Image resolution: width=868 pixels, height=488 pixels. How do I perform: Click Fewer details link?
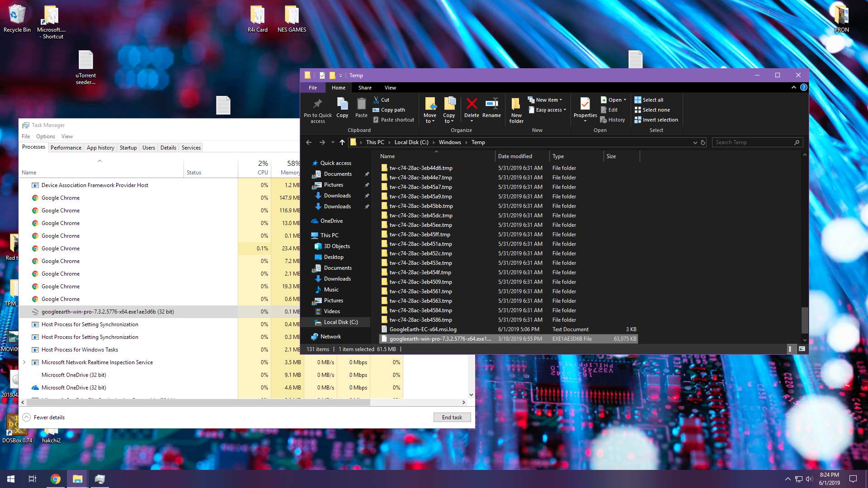click(x=49, y=418)
